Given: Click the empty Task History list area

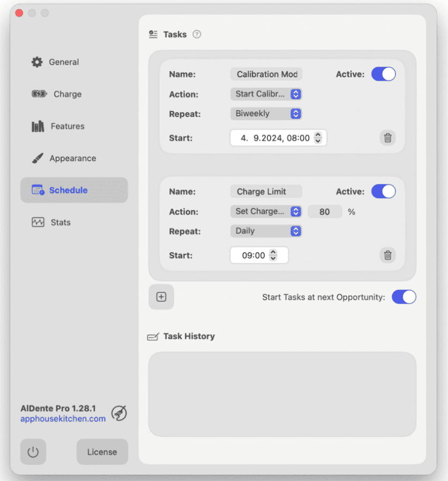Looking at the screenshot, I should coord(282,394).
